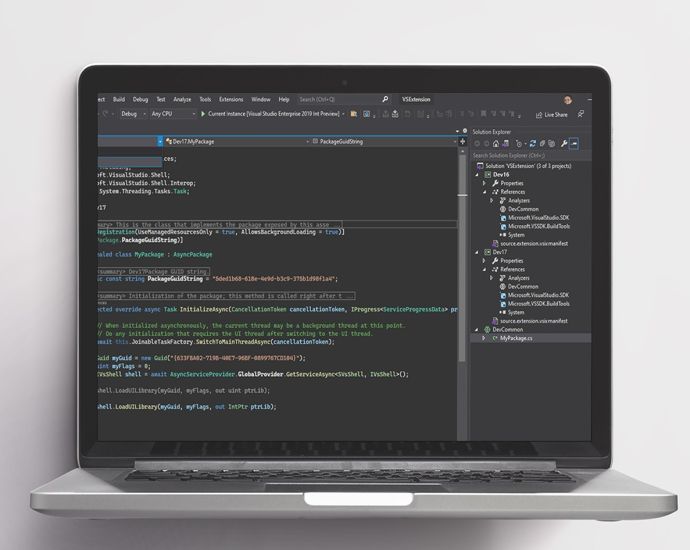Collapse the DevCommon project node
Image resolution: width=690 pixels, height=550 pixels.
(x=477, y=330)
